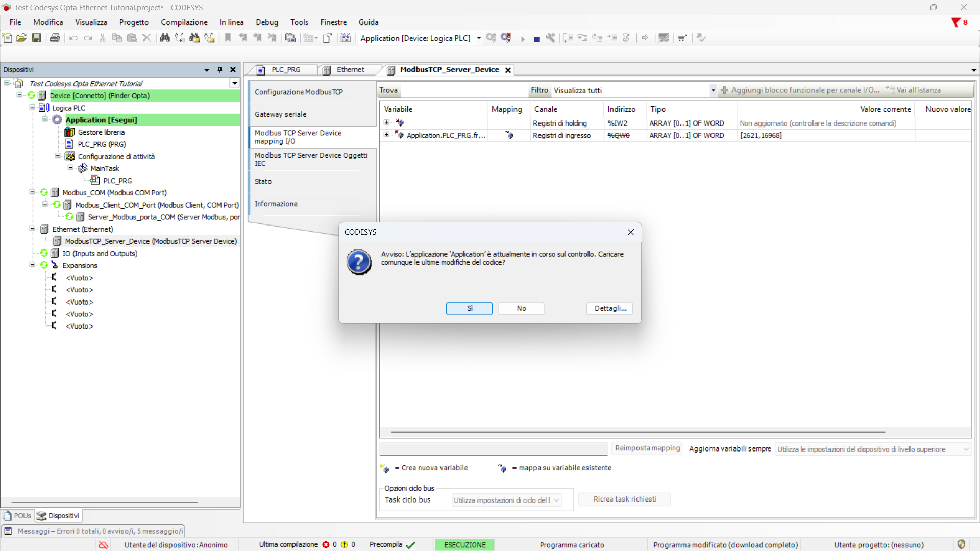This screenshot has height=551, width=980.
Task: Click Sì in the CODESYS dialog
Action: coord(469,308)
